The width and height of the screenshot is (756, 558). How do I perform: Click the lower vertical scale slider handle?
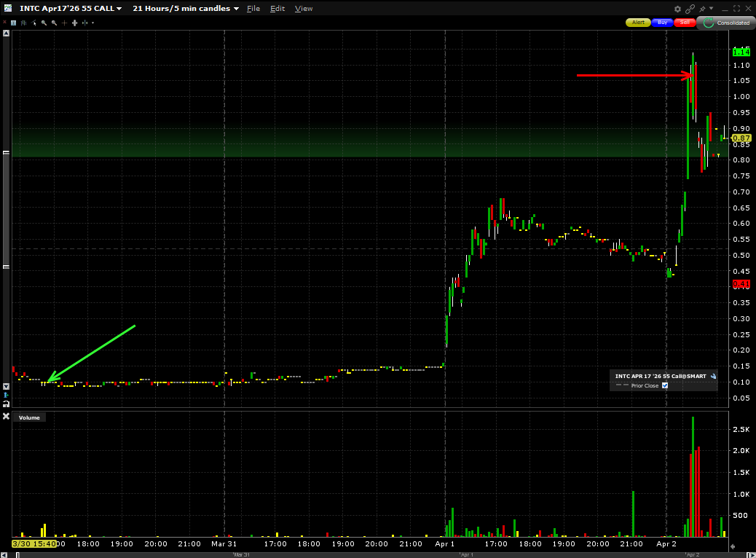[x=6, y=266]
